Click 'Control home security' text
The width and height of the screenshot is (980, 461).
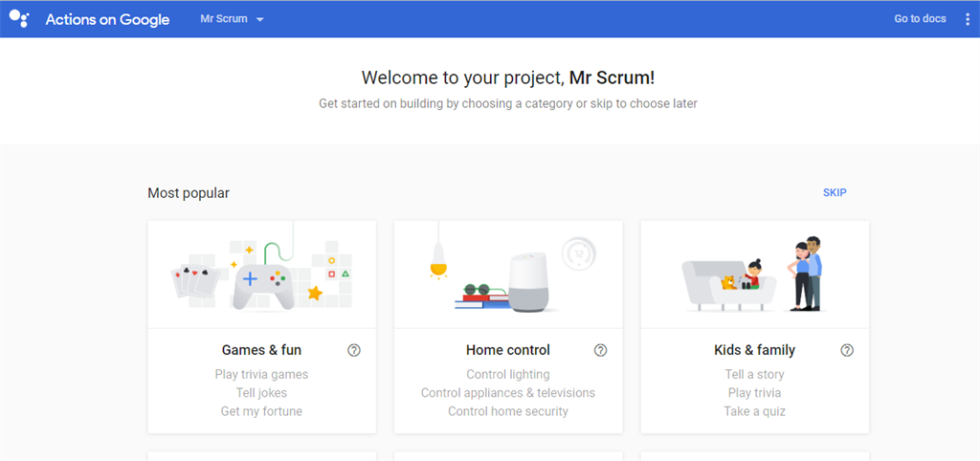pos(508,411)
